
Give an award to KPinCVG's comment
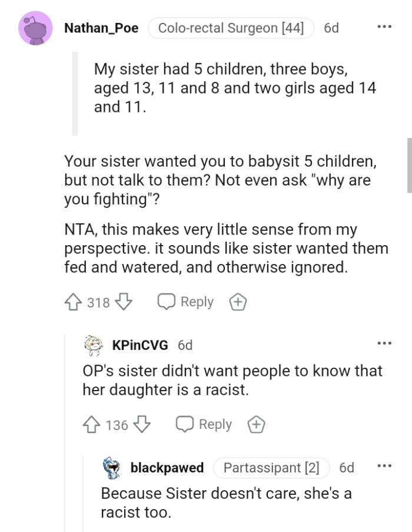click(255, 424)
